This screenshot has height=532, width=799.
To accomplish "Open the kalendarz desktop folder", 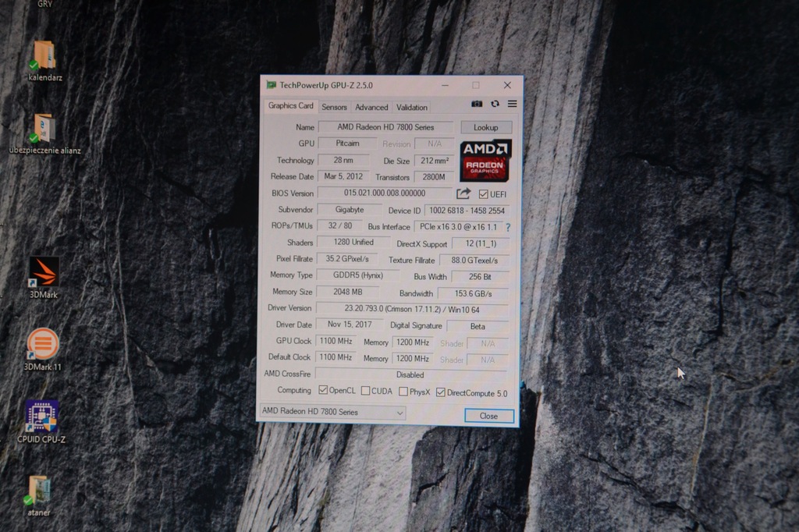I will [x=44, y=61].
